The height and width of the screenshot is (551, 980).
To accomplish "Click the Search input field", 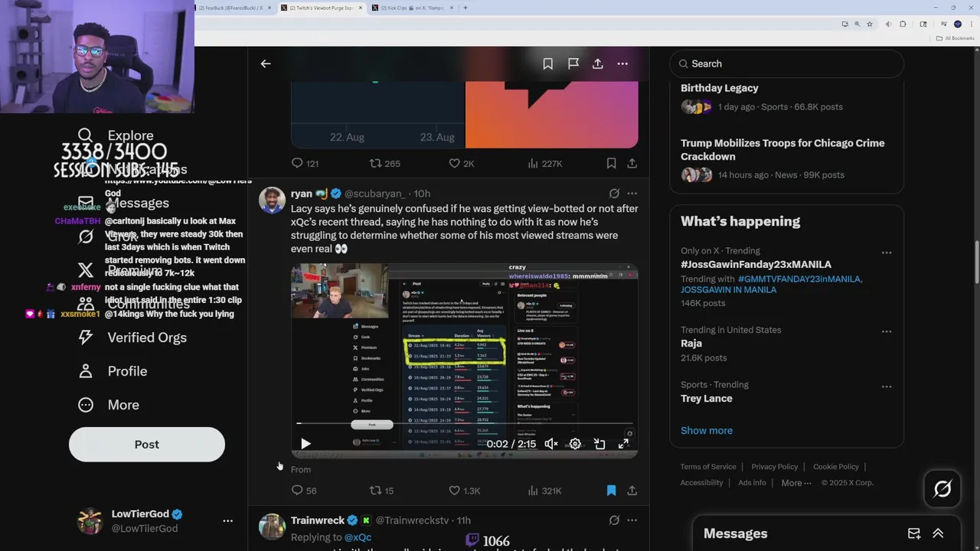I will coord(787,64).
